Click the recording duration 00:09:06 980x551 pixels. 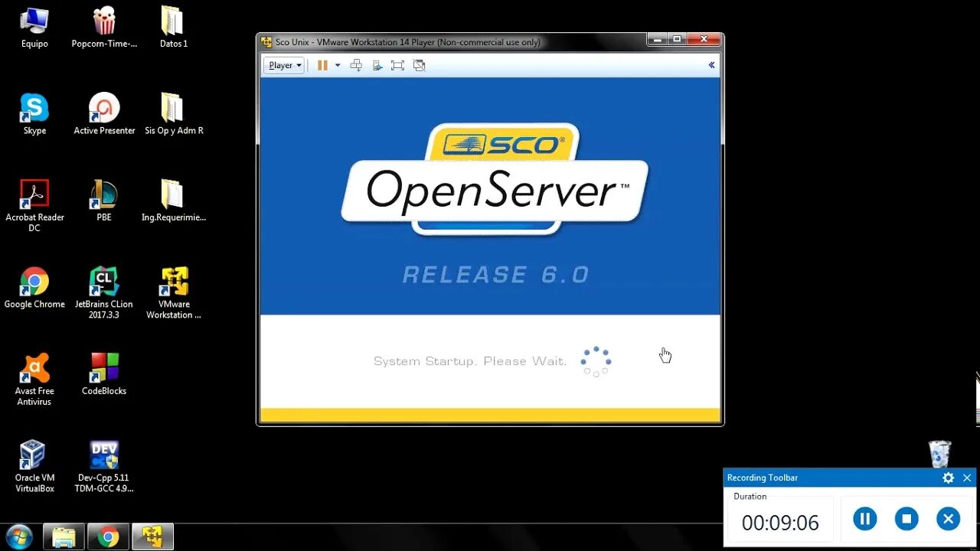pyautogui.click(x=780, y=523)
